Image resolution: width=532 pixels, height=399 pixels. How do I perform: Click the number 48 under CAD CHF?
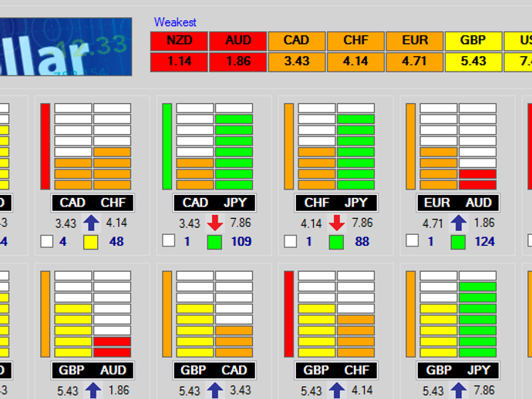click(x=116, y=242)
